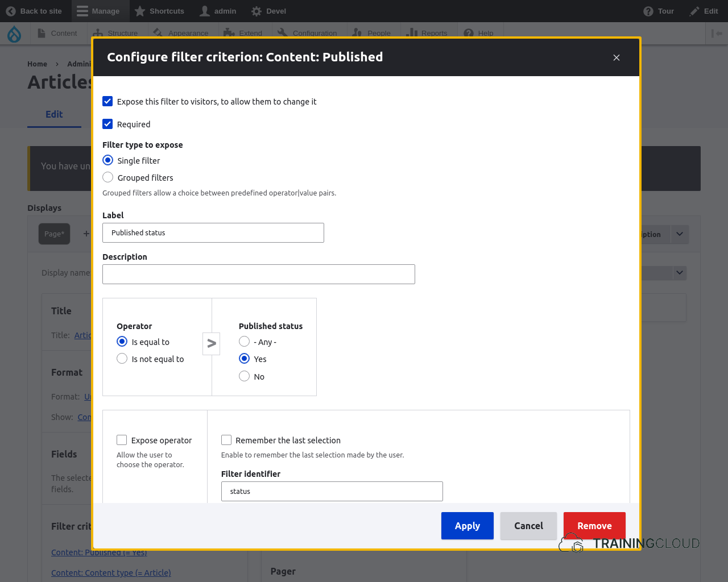Click the arrow between operator and value

pos(212,343)
